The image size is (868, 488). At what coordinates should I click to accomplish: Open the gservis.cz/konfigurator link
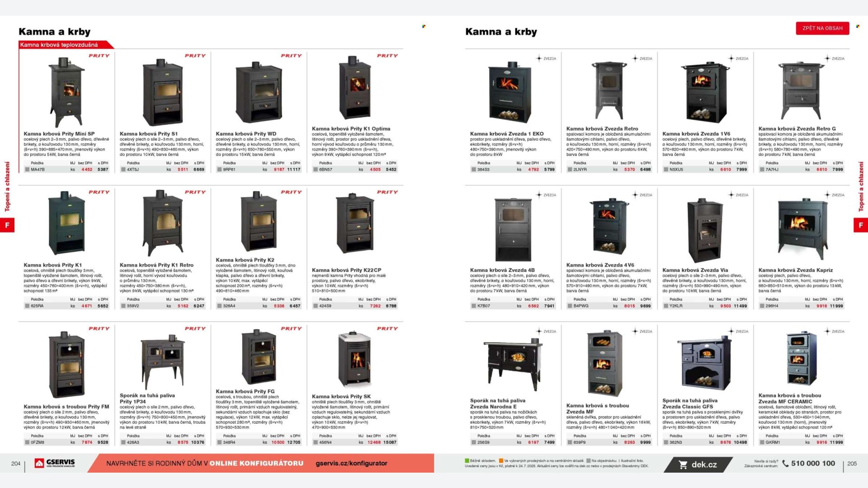[x=351, y=463]
